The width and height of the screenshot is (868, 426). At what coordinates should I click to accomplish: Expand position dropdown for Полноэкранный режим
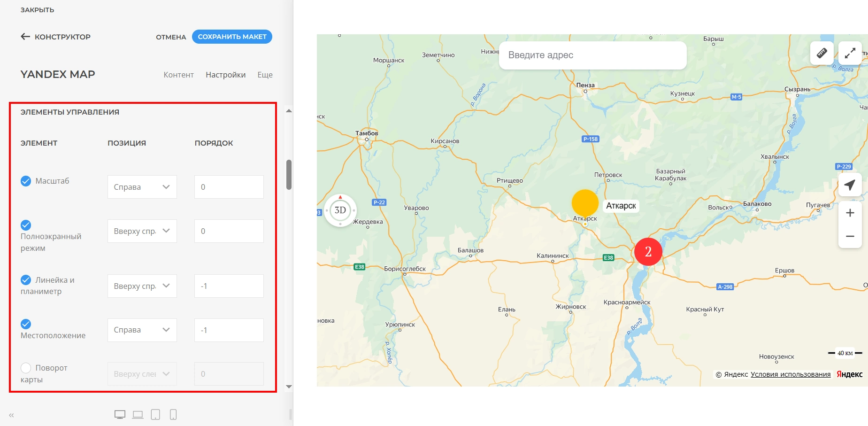pyautogui.click(x=142, y=231)
